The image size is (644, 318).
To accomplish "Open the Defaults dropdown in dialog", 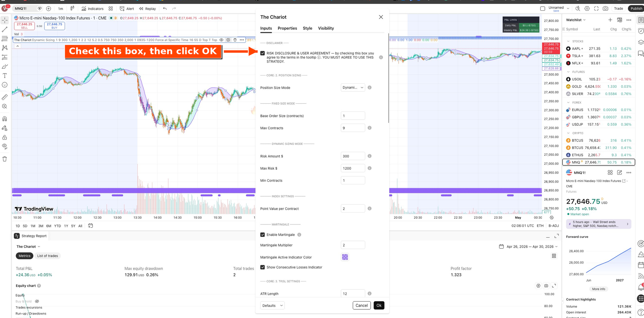I will (x=272, y=305).
